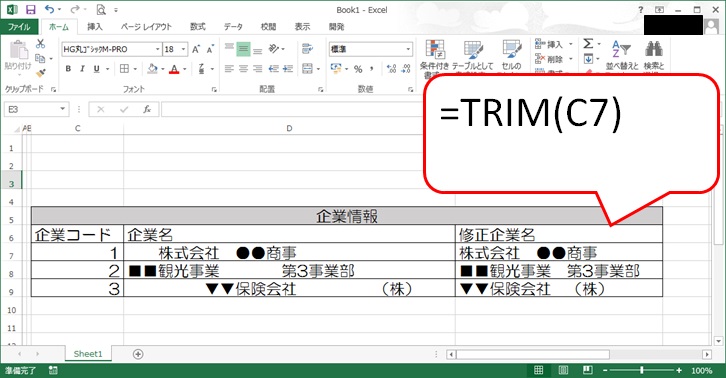Click the Decrease Indent icon
The width and height of the screenshot is (726, 378).
point(274,69)
